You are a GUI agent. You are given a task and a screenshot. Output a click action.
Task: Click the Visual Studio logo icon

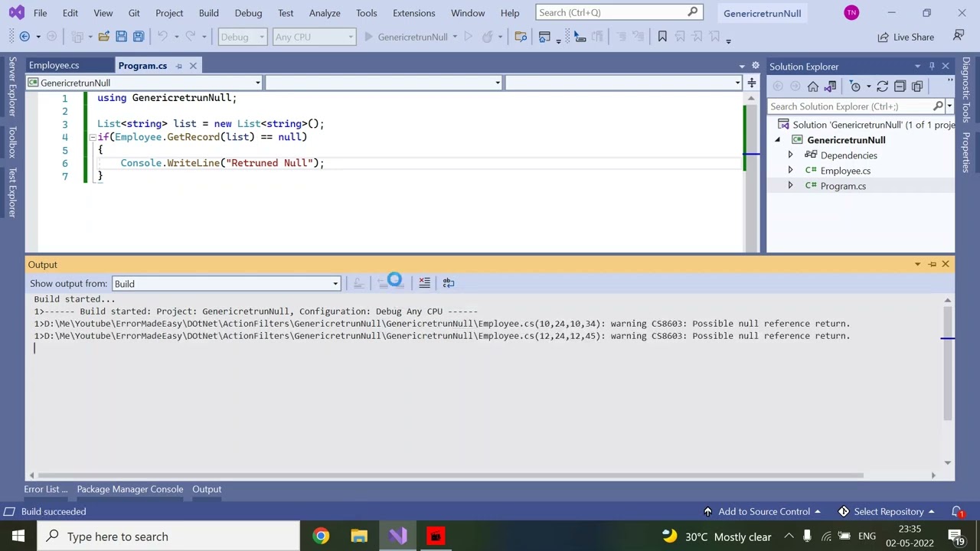tap(16, 13)
